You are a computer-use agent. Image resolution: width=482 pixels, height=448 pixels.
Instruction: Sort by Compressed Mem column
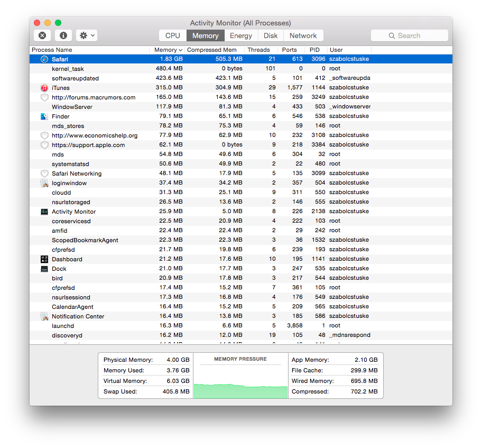214,50
